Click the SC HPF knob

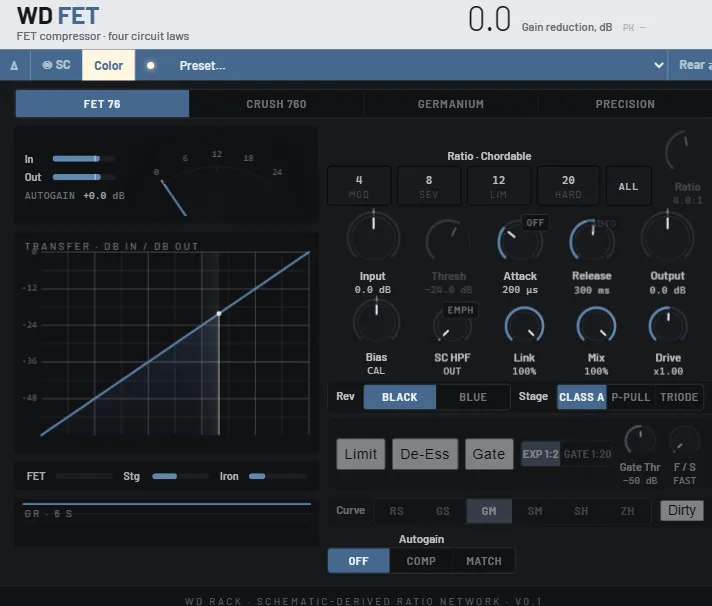point(451,326)
